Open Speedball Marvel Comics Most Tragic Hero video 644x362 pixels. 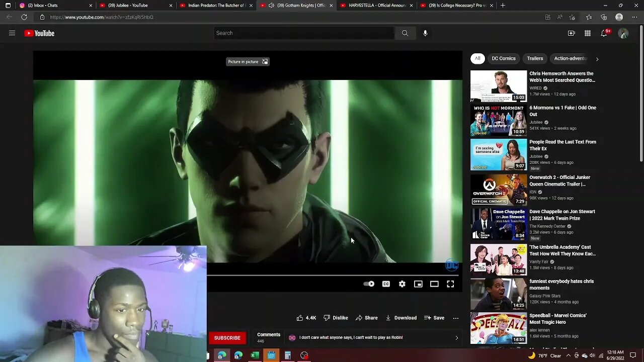(x=557, y=319)
